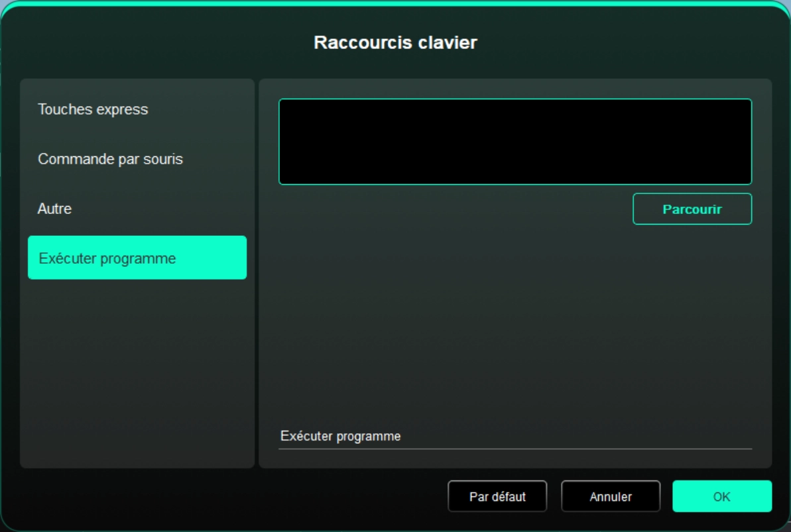Cancel with the Annuler button
The image size is (791, 532).
click(x=610, y=496)
